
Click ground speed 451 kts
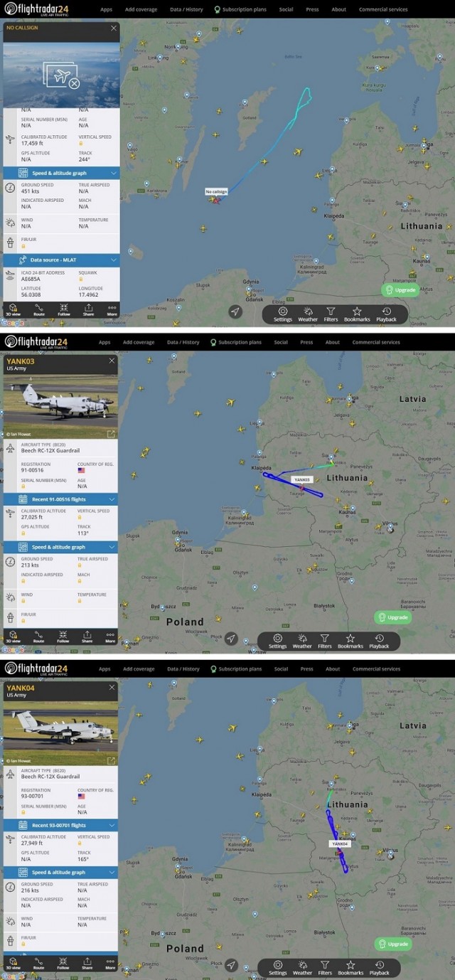[30, 191]
